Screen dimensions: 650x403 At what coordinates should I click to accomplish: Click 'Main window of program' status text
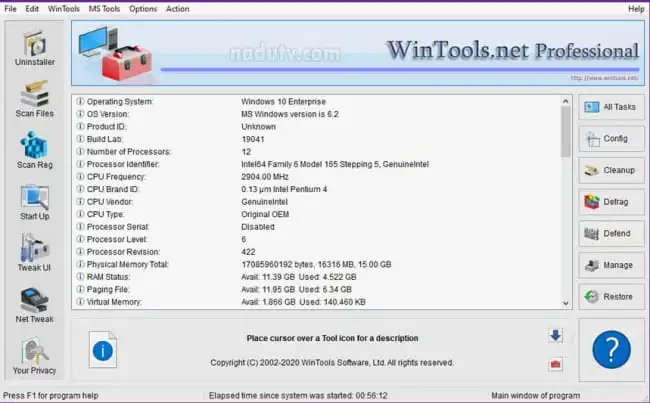pos(536,396)
